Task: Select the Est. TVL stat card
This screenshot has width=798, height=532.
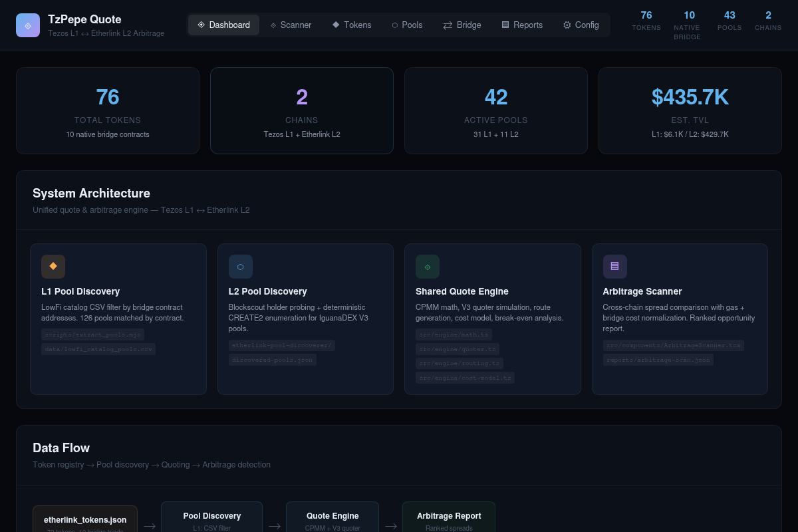Action: [x=690, y=110]
